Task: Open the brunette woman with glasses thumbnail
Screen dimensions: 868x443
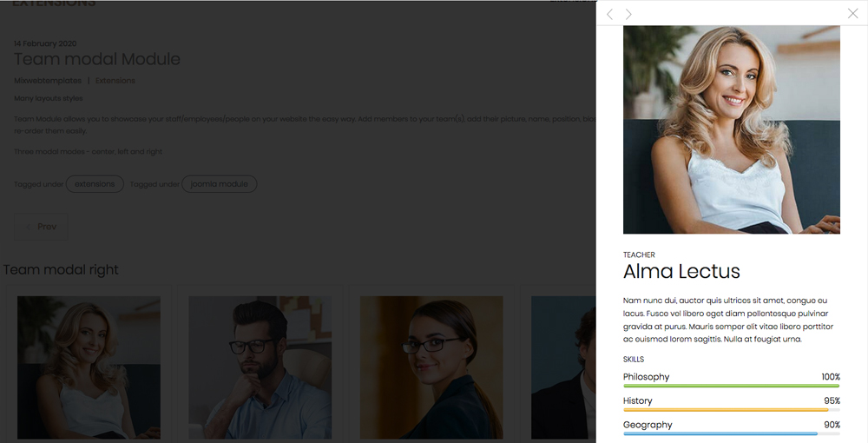Action: [x=431, y=367]
